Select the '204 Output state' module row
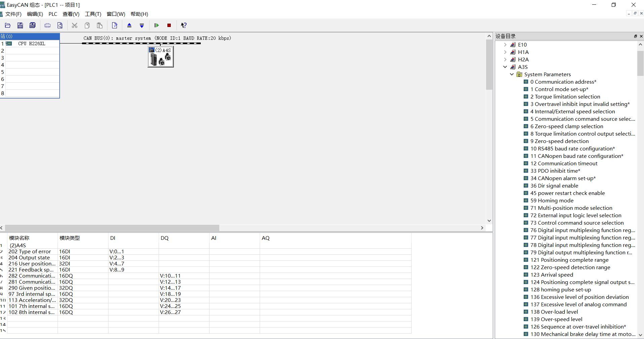Viewport: 644px width, 339px height. (209, 257)
